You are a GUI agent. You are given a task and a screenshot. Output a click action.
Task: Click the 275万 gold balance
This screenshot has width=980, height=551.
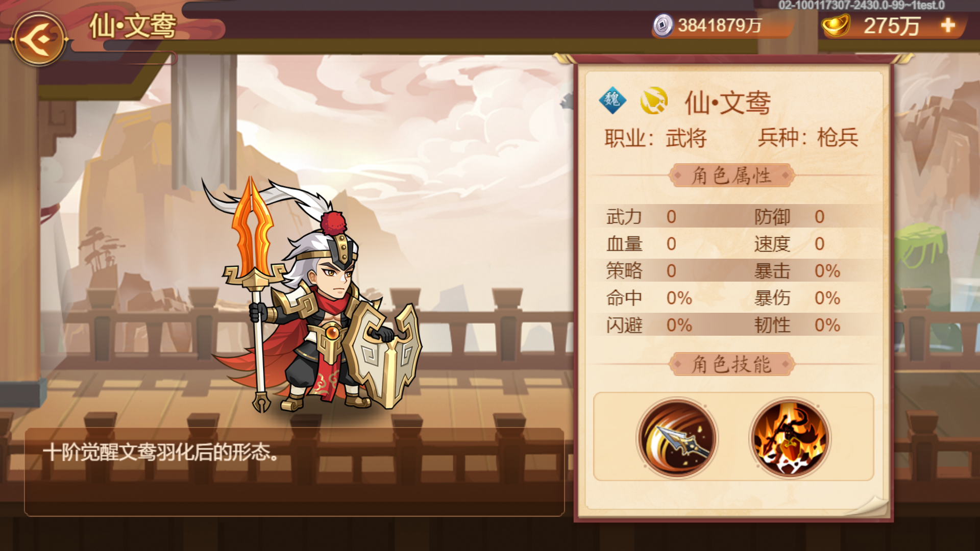click(892, 26)
